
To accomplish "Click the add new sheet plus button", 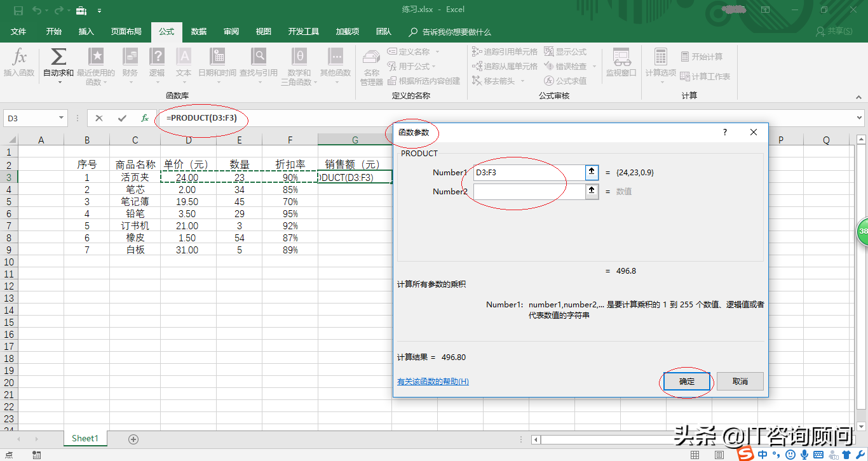I will (x=133, y=439).
